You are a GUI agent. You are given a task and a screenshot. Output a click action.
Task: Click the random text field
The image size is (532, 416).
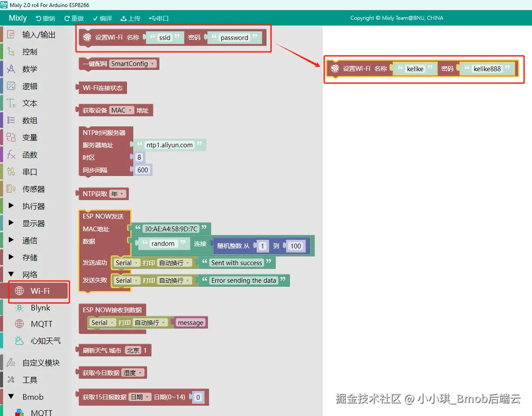point(163,244)
